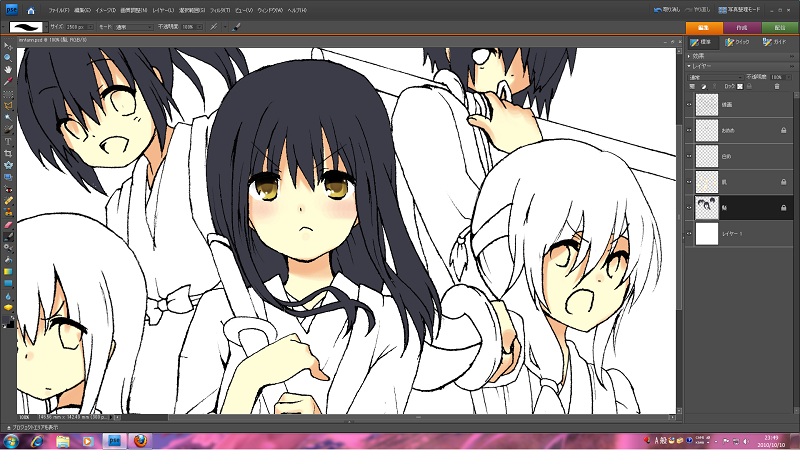Click the pse application logo
800x464 pixels.
[x=11, y=9]
